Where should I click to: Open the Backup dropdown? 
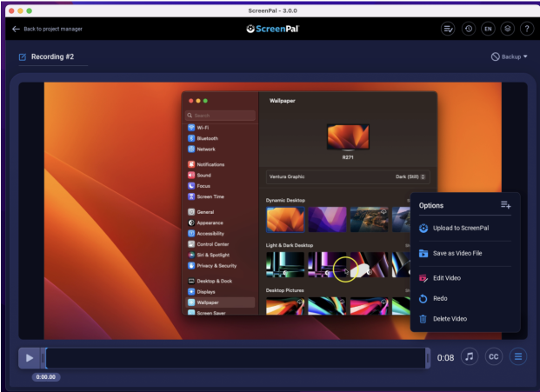510,56
